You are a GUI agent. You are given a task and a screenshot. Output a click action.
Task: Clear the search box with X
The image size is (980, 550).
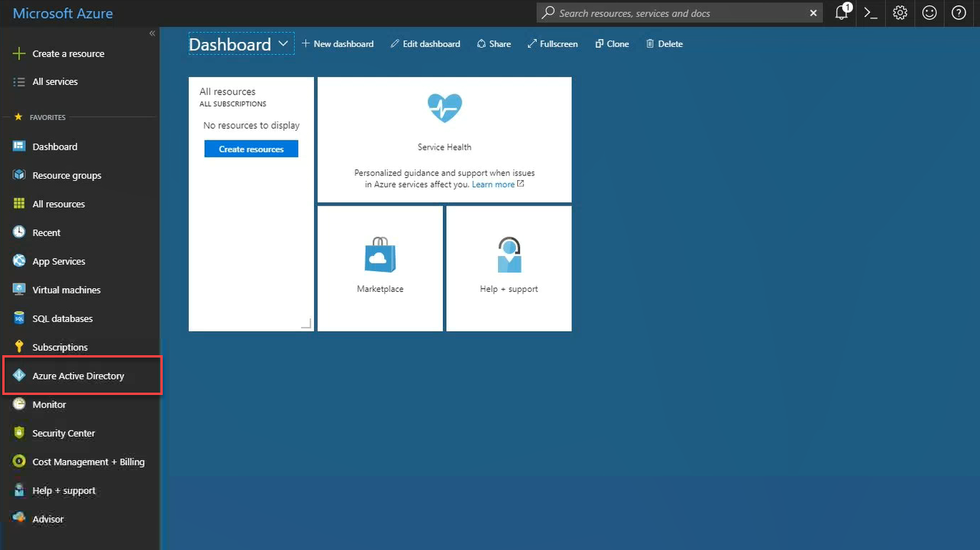pos(813,13)
